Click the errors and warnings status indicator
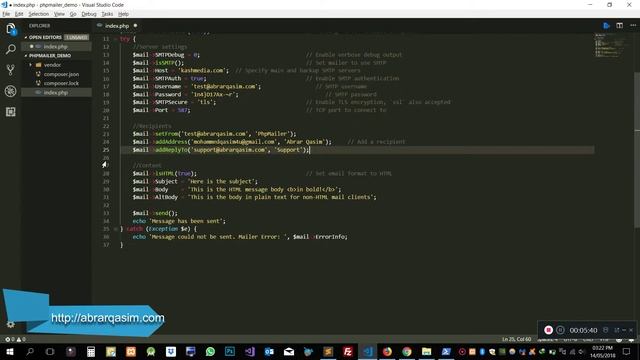640x360 pixels. coord(16,339)
